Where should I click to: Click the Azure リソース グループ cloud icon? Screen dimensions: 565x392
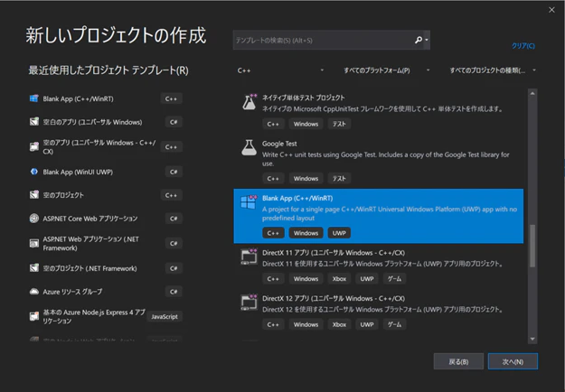[x=33, y=291]
